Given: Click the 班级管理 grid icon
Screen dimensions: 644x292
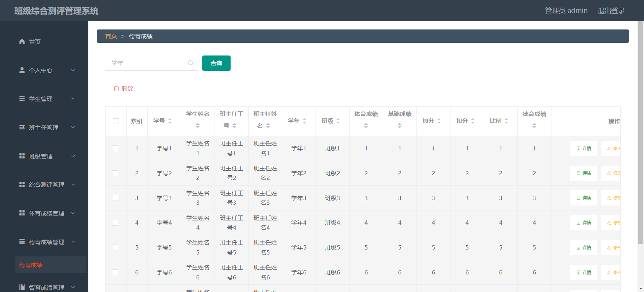Looking at the screenshot, I should tap(22, 156).
